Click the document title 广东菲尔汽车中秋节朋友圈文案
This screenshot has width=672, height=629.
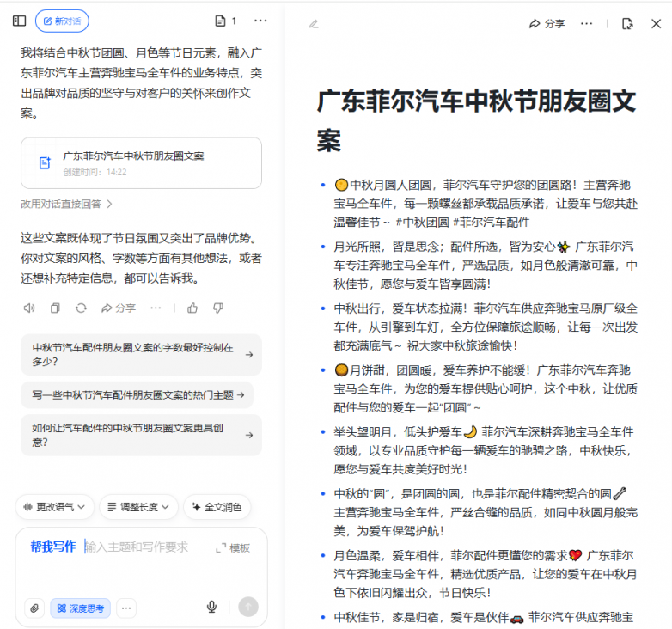tap(476, 120)
